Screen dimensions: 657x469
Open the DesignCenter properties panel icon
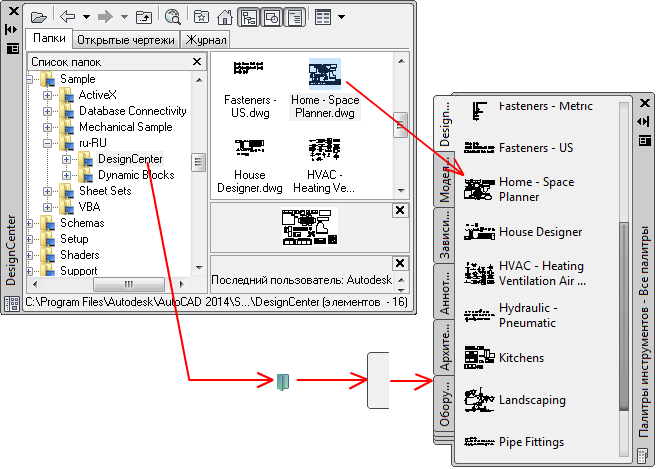click(13, 48)
